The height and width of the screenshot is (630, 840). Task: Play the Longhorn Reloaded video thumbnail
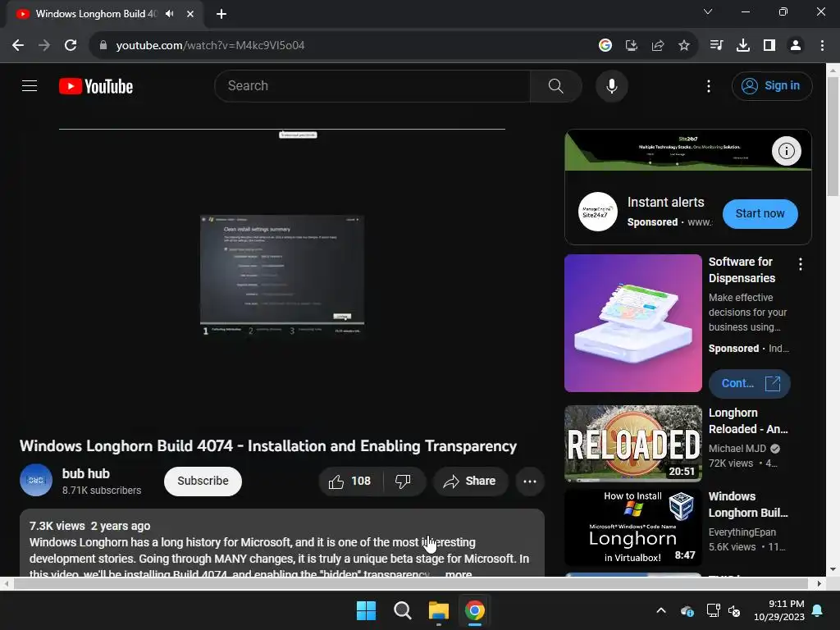pos(632,444)
